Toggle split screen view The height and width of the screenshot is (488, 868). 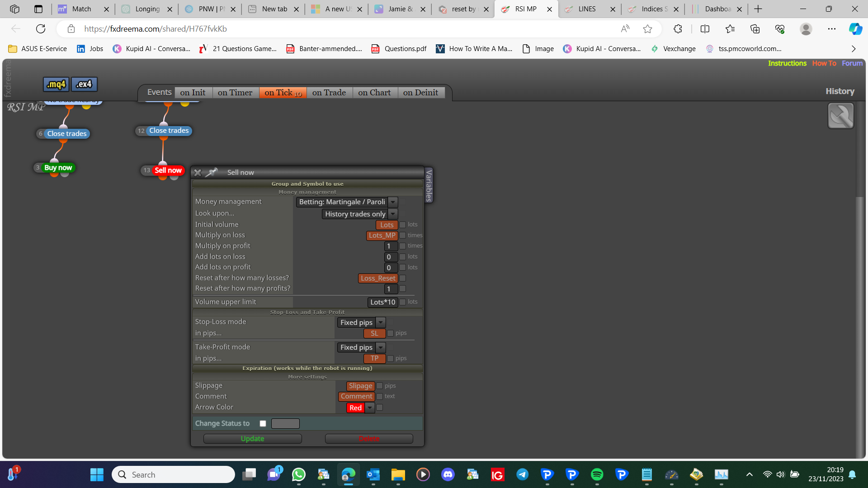(x=705, y=29)
